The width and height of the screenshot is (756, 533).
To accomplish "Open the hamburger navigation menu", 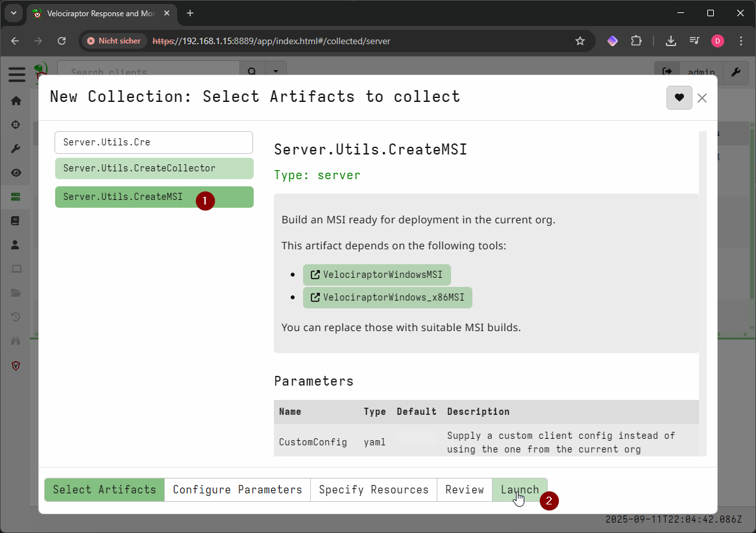I will tap(16, 74).
